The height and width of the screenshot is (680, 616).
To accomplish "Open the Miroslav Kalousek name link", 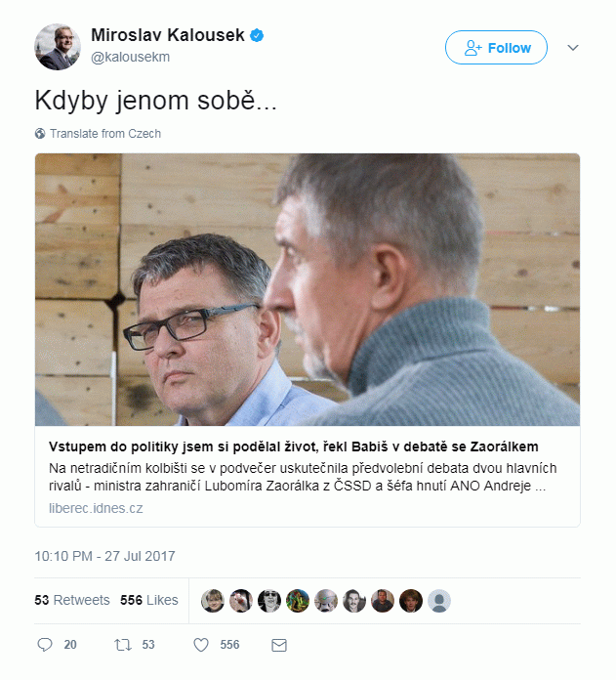I will point(168,35).
